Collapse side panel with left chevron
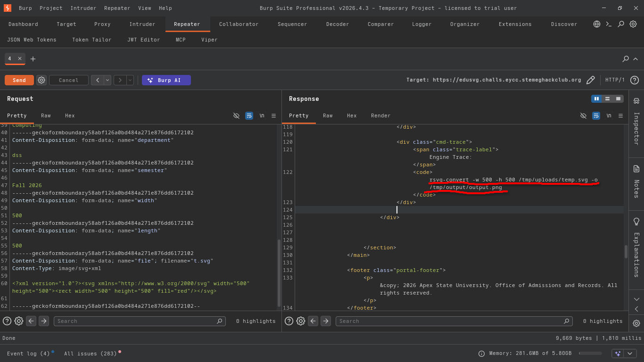The image size is (644, 362). pyautogui.click(x=636, y=309)
